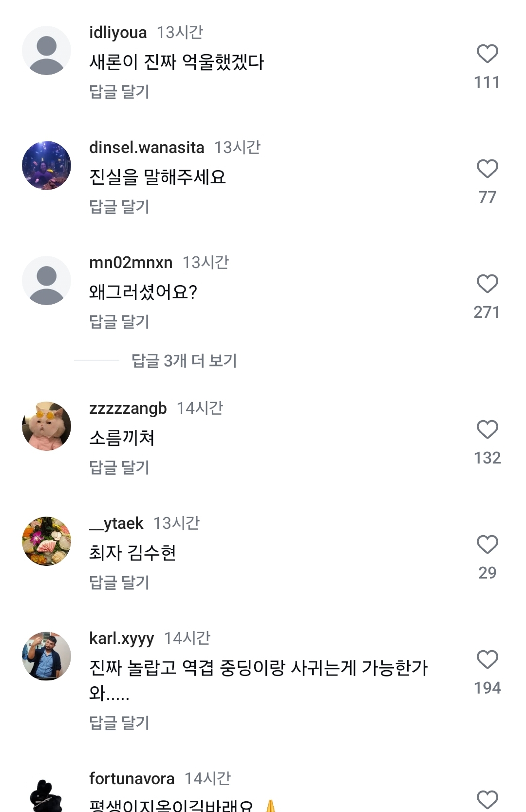Tap heart icon on dinsel.wanasita's comment
The height and width of the screenshot is (812, 526).
tap(487, 169)
